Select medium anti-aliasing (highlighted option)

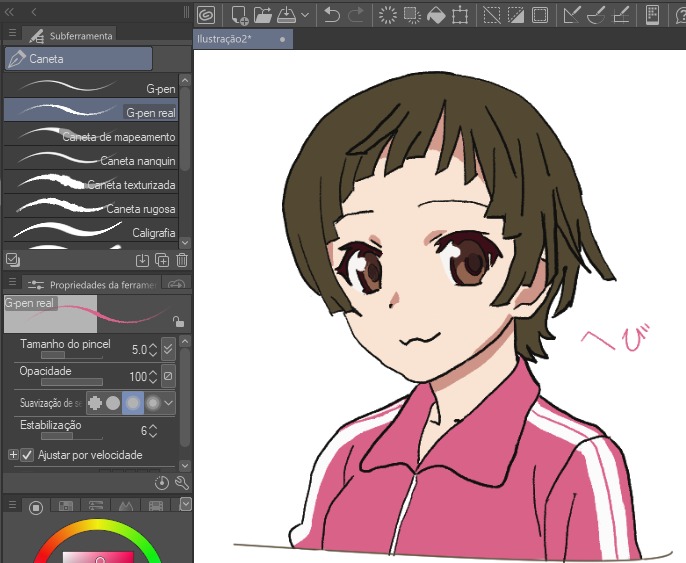133,403
